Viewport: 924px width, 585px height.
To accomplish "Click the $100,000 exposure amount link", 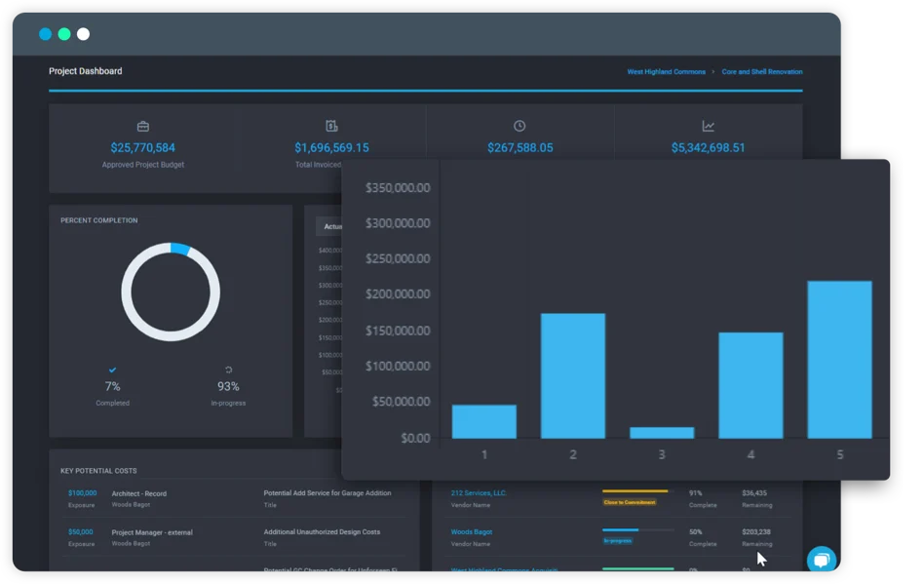I will pos(82,493).
